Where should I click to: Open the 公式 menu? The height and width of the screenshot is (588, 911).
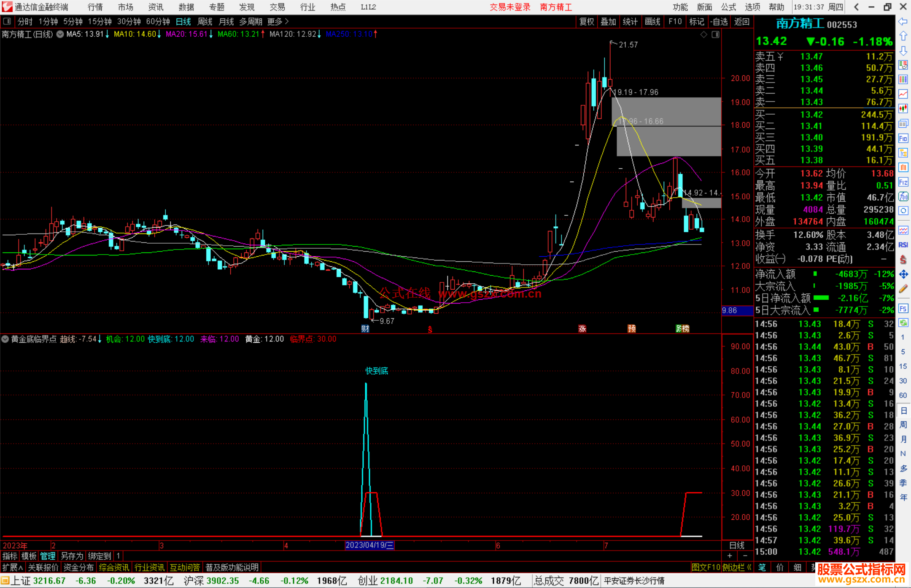tap(728, 7)
